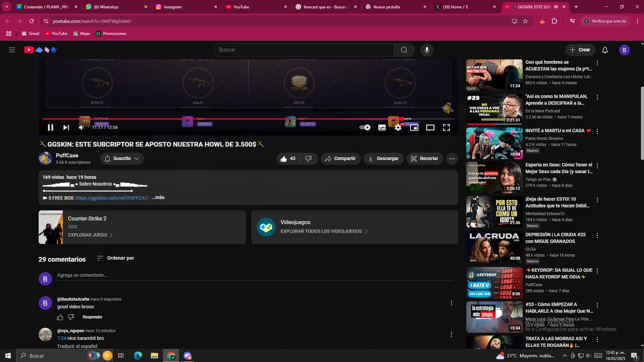The image size is (644, 362).
Task: Start voice search with microphone icon
Action: point(427,50)
